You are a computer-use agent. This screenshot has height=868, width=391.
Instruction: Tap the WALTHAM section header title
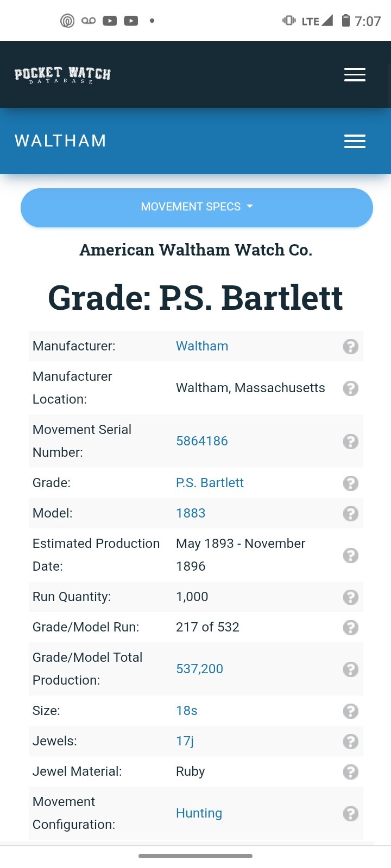[x=60, y=141]
